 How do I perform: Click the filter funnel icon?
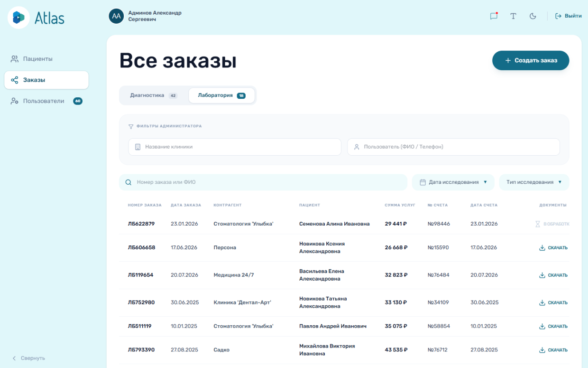click(131, 126)
